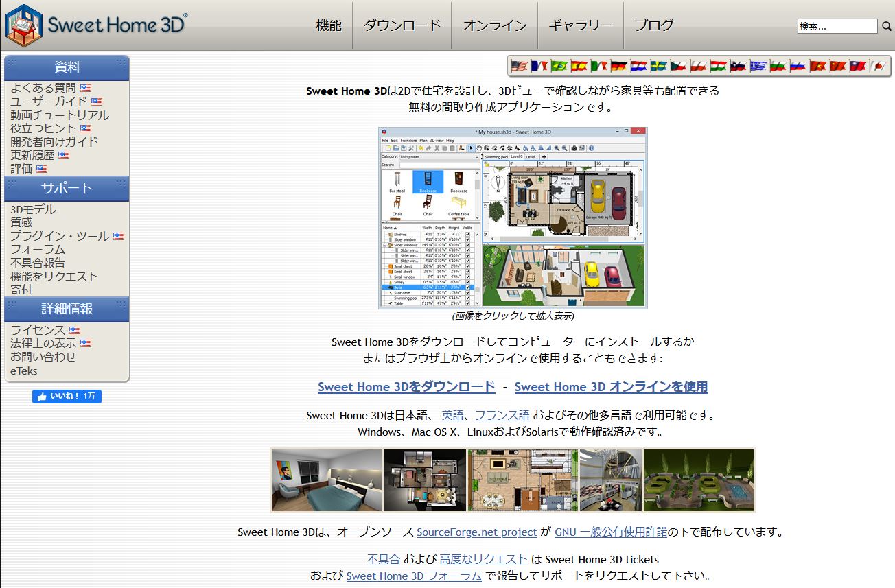Choose the German flag
Screen dimensions: 895x588
click(x=618, y=67)
